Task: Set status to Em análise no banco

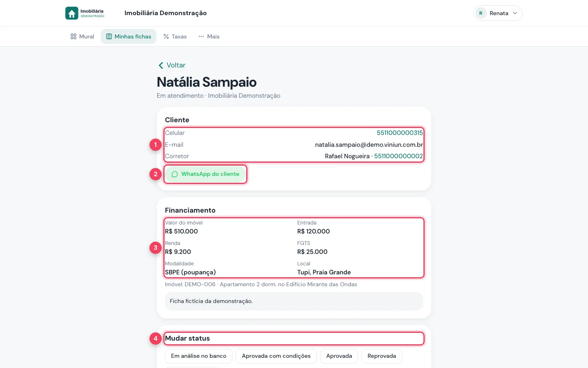Action: (x=198, y=356)
